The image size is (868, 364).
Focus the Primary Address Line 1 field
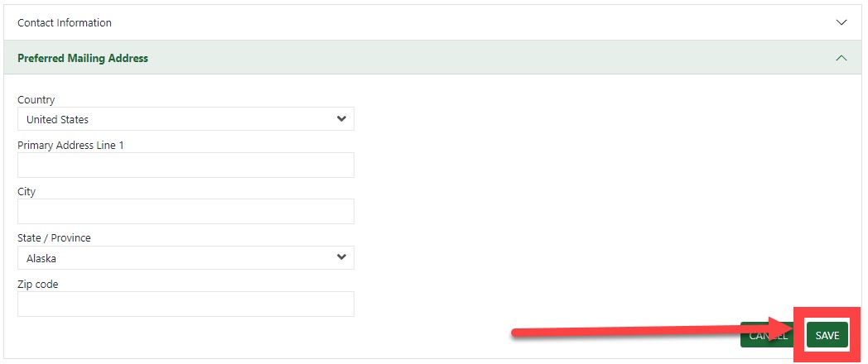tap(186, 165)
